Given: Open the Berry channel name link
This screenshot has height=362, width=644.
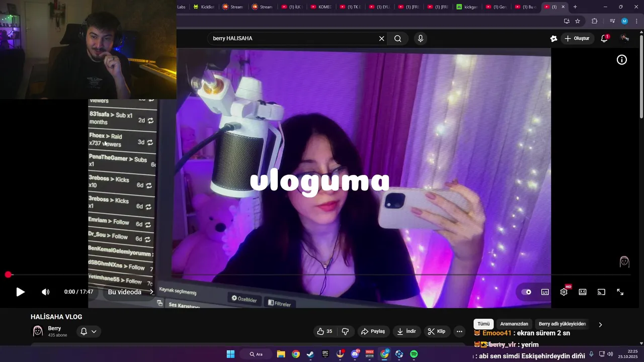Looking at the screenshot, I should [x=54, y=328].
